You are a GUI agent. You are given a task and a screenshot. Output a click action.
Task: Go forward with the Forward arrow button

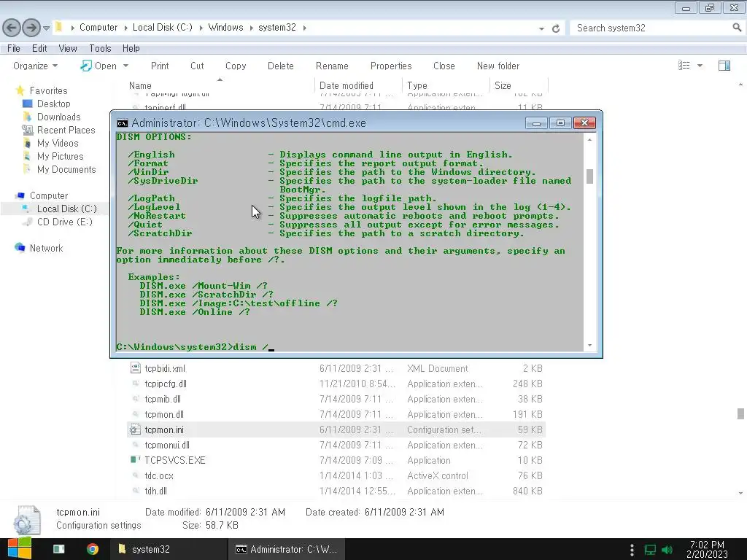(x=31, y=28)
